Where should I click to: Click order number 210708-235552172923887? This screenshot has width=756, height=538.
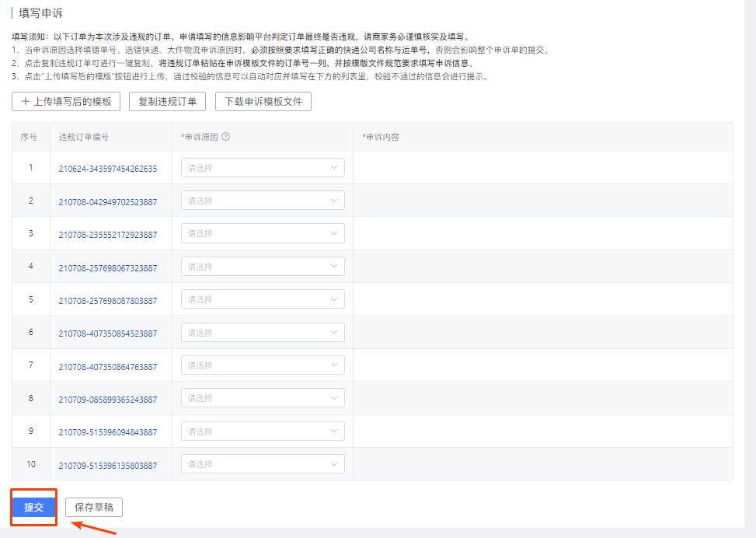click(x=111, y=232)
